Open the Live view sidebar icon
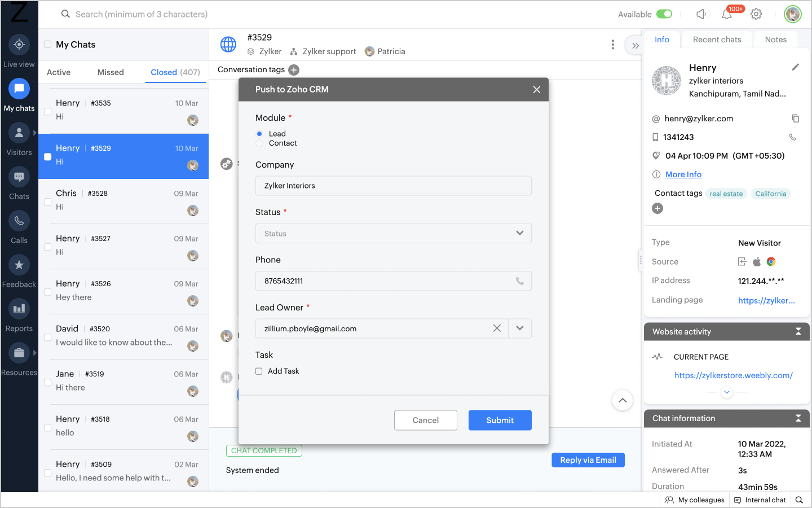 19,45
